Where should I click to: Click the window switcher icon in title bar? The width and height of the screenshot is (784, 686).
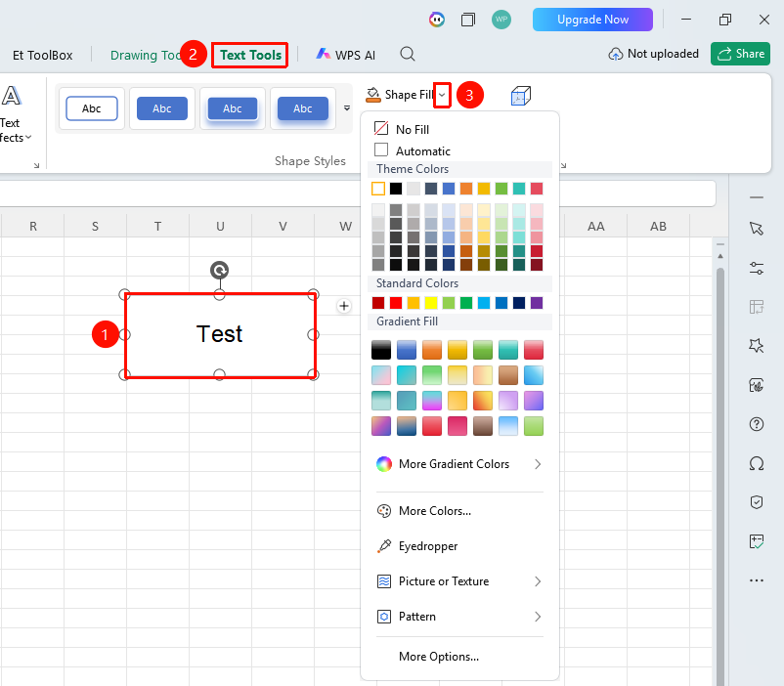468,20
